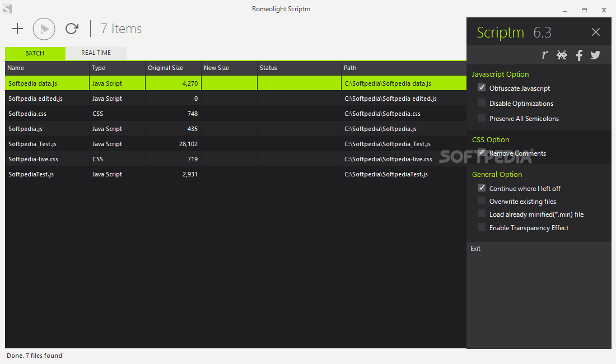Enable Transparency Effect checkbox
Viewport: 616px width, 364px height.
click(481, 227)
